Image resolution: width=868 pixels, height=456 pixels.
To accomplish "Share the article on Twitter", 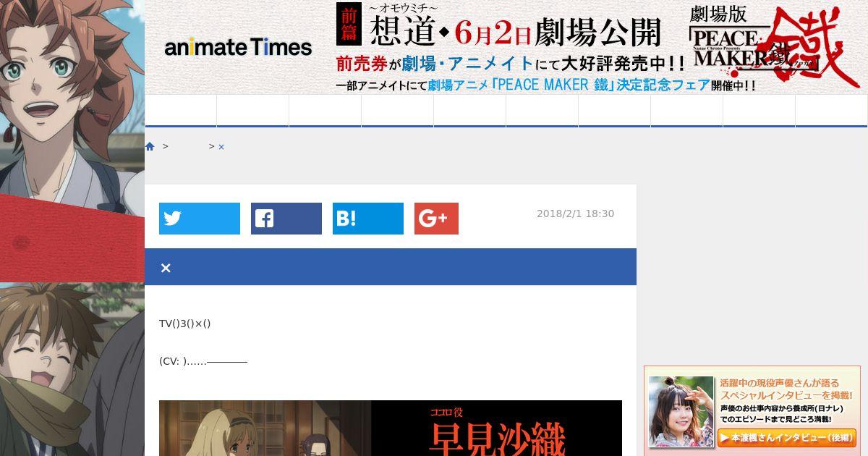I will pos(200,219).
